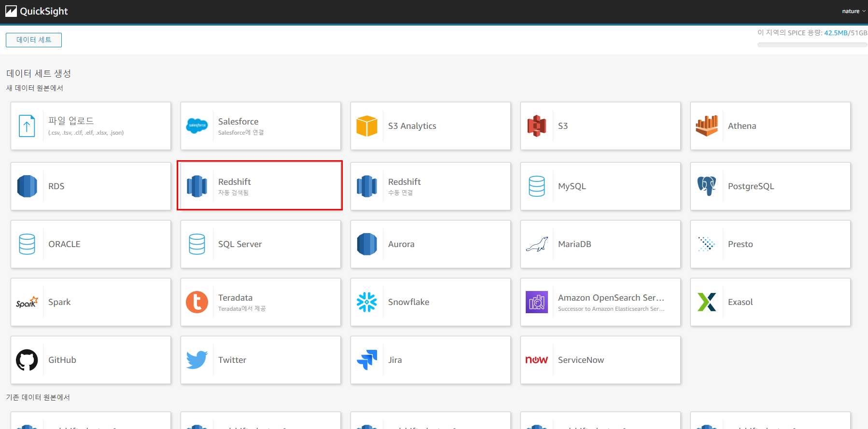Select the Aurora label
This screenshot has height=429, width=868.
click(401, 244)
